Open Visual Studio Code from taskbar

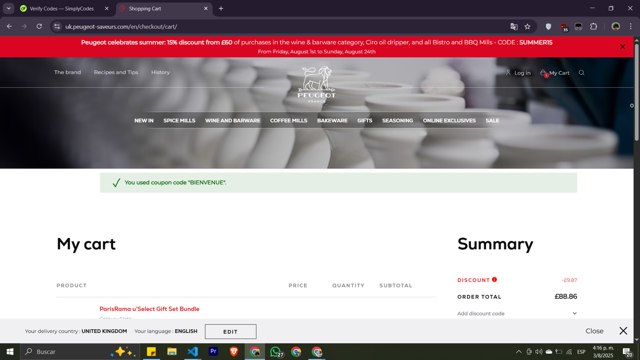[193, 351]
